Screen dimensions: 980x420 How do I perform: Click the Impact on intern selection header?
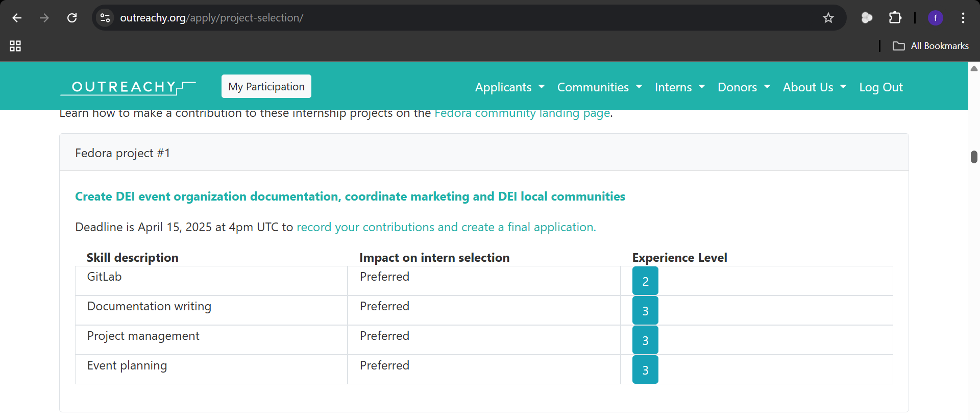point(434,258)
